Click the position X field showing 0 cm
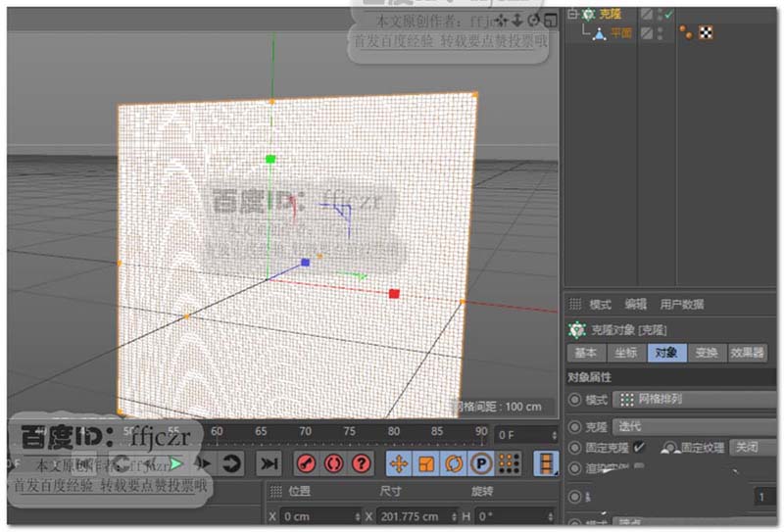This screenshot has width=784, height=532. click(x=320, y=516)
